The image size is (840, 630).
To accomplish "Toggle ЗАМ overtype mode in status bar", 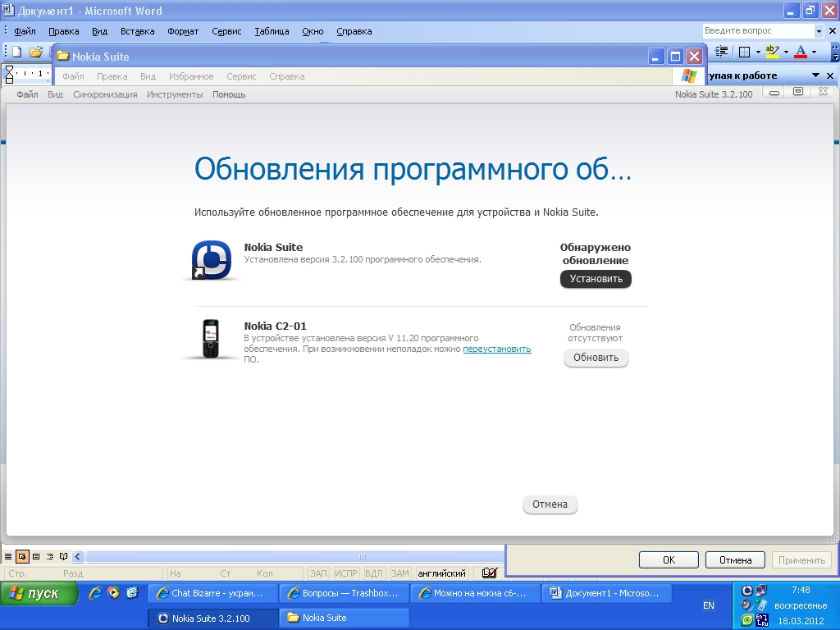I will click(x=400, y=573).
